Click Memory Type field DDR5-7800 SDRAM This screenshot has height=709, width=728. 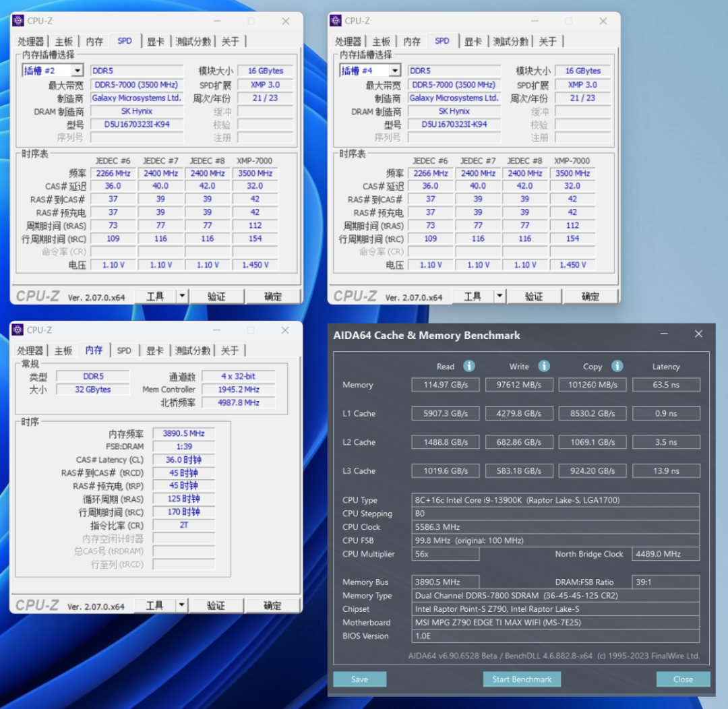click(555, 595)
